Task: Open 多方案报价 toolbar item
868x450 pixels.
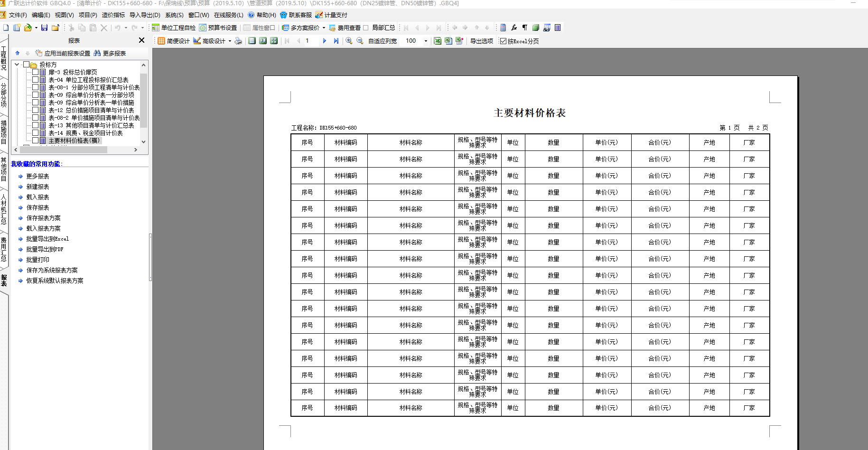Action: 301,28
